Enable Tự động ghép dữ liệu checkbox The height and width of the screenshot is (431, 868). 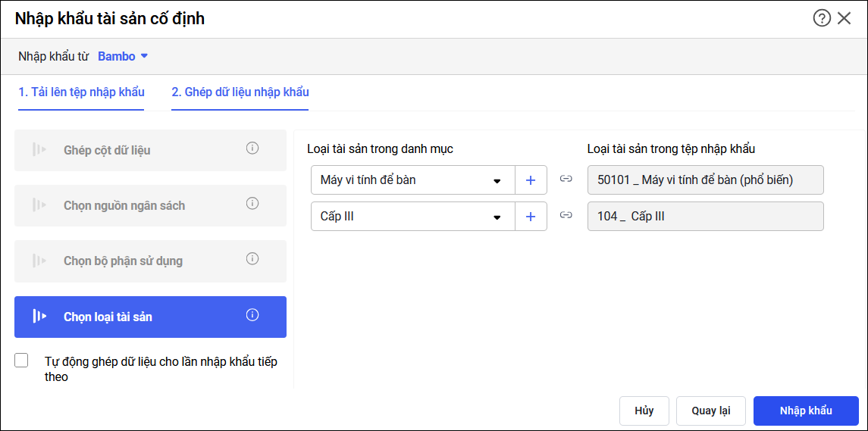(x=21, y=361)
